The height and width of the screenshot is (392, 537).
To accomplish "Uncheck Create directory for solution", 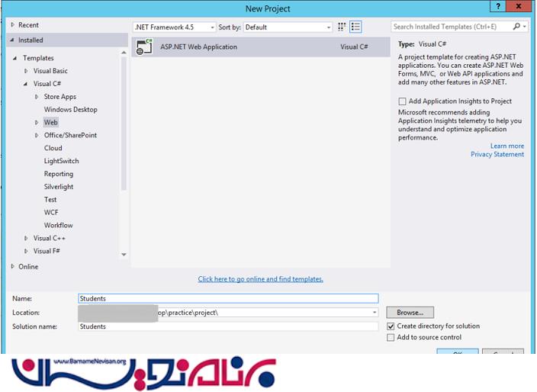I will point(391,326).
